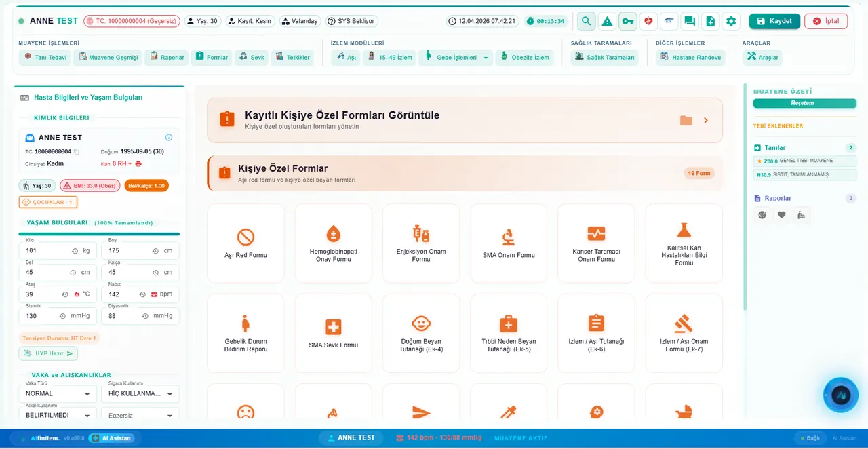Viewport: 868px width, 449px height.
Task: Expand the Gebe İşlemleri dropdown
Action: point(485,58)
